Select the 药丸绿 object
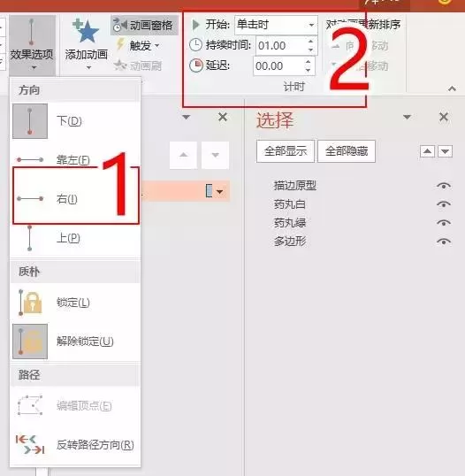This screenshot has width=465, height=476. (x=290, y=223)
